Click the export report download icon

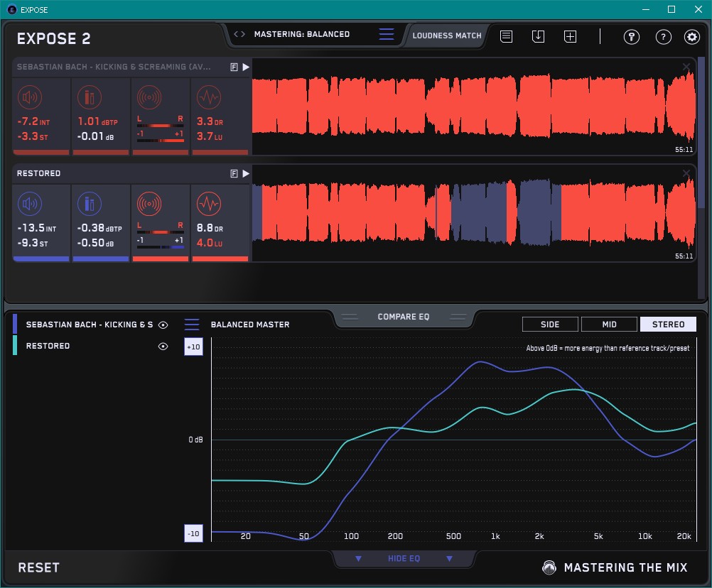click(538, 36)
